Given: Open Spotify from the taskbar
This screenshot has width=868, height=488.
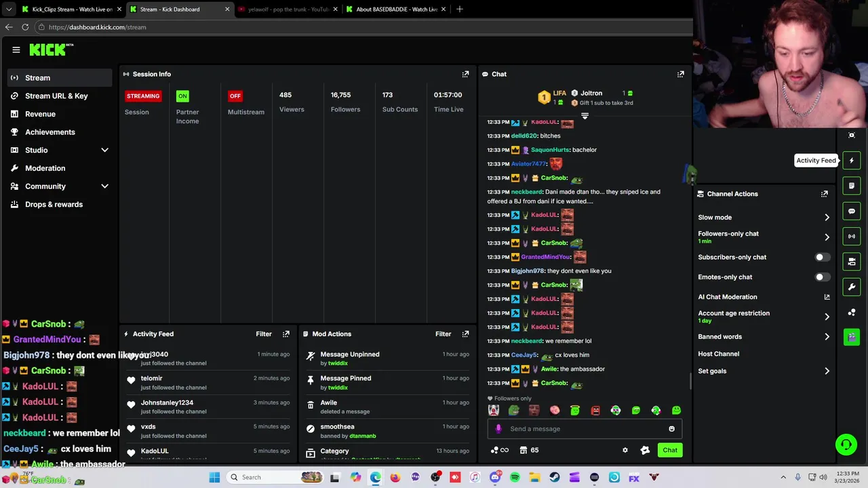Looking at the screenshot, I should click(515, 477).
